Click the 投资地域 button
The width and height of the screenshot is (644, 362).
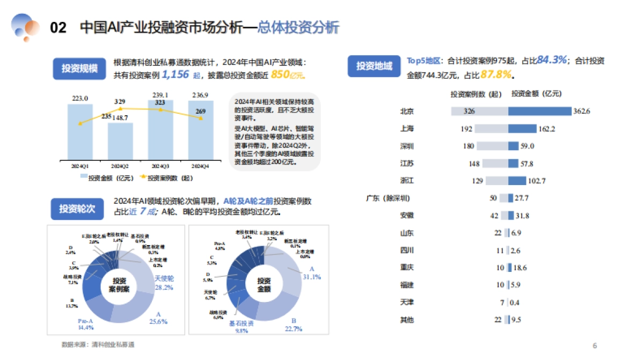click(x=374, y=67)
